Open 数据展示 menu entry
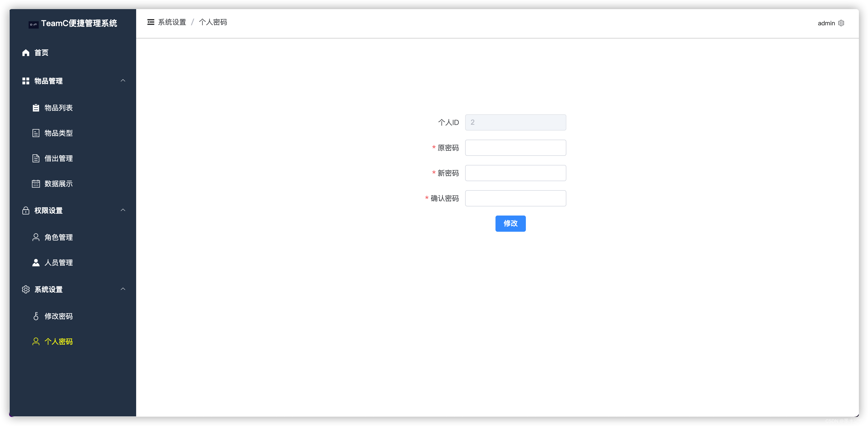This screenshot has height=426, width=868. tap(73, 184)
